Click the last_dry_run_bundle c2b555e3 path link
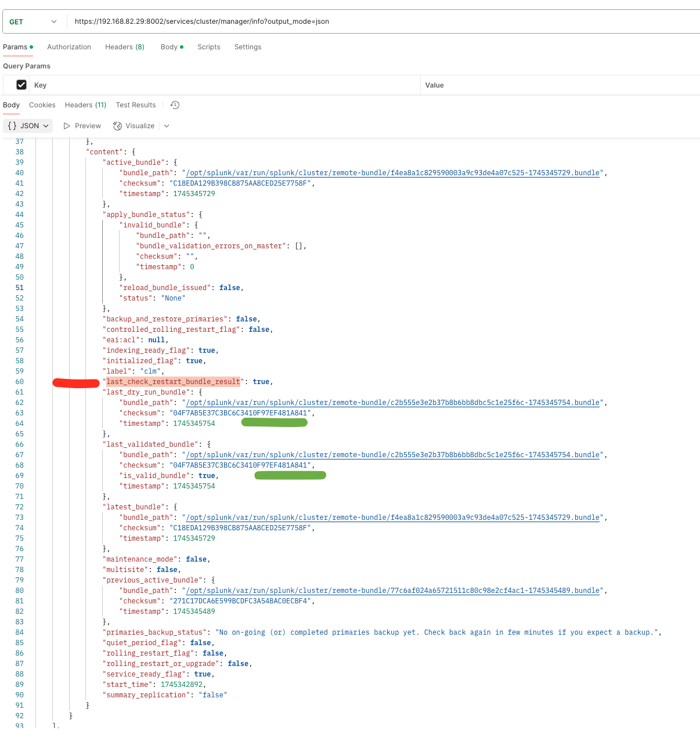 392,402
